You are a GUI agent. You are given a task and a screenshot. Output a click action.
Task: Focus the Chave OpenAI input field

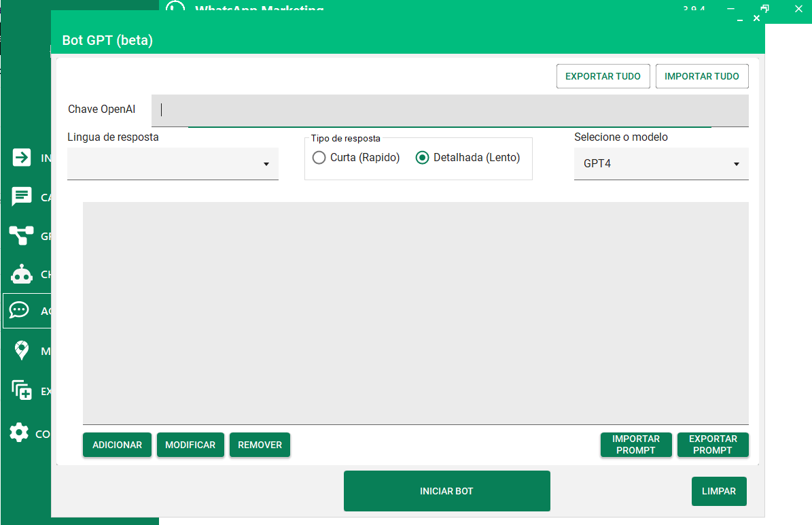(x=450, y=110)
